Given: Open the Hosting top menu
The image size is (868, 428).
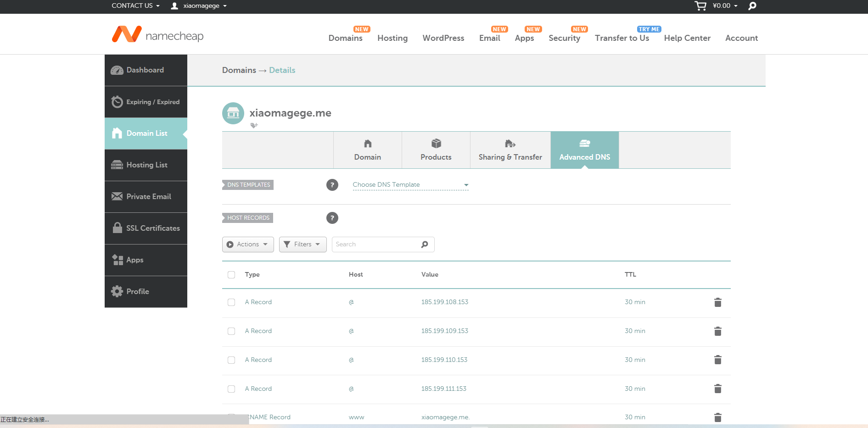Looking at the screenshot, I should (x=392, y=38).
